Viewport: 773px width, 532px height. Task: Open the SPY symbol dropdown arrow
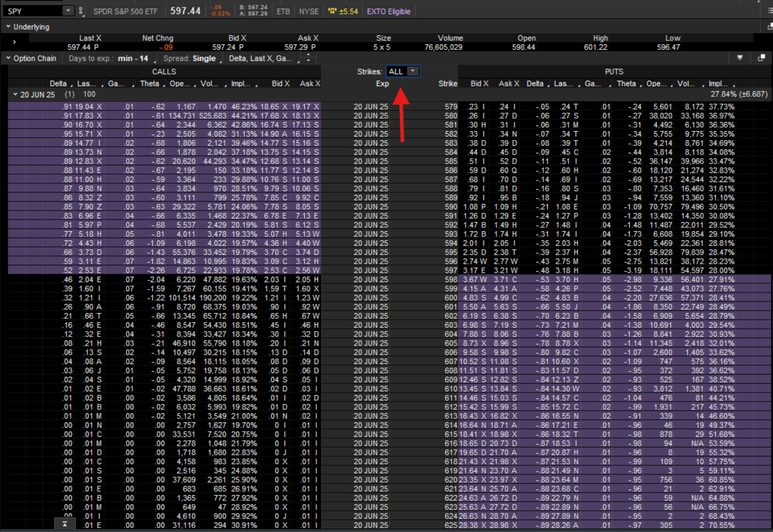pos(68,11)
